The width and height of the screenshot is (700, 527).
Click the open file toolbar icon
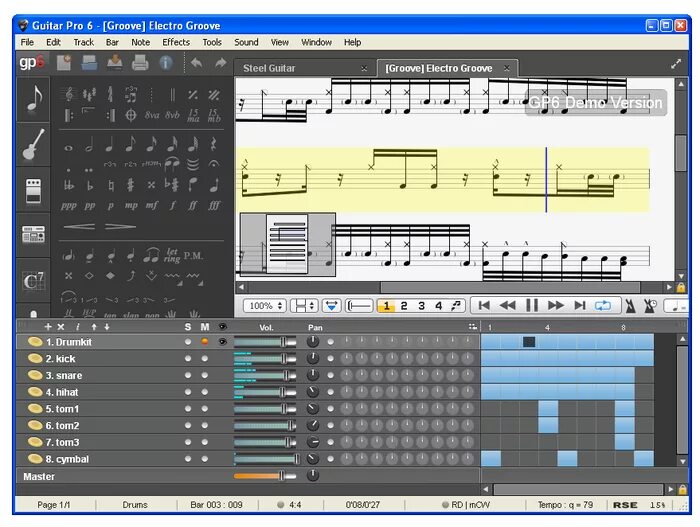pos(89,63)
